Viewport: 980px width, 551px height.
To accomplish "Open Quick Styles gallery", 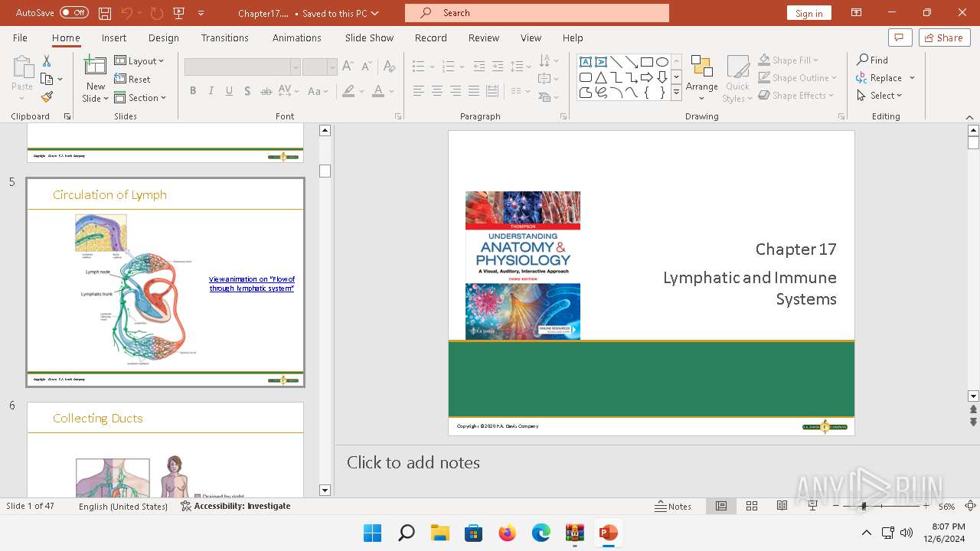I will pyautogui.click(x=737, y=79).
